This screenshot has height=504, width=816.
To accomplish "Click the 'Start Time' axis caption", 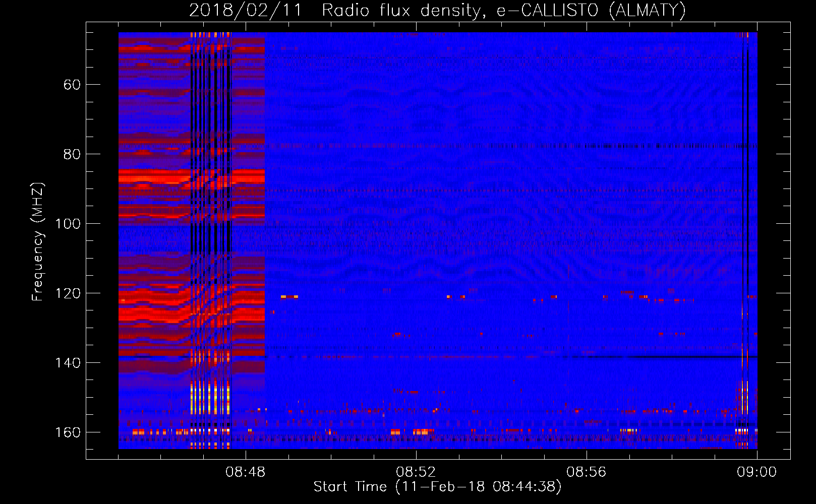I will (x=437, y=486).
